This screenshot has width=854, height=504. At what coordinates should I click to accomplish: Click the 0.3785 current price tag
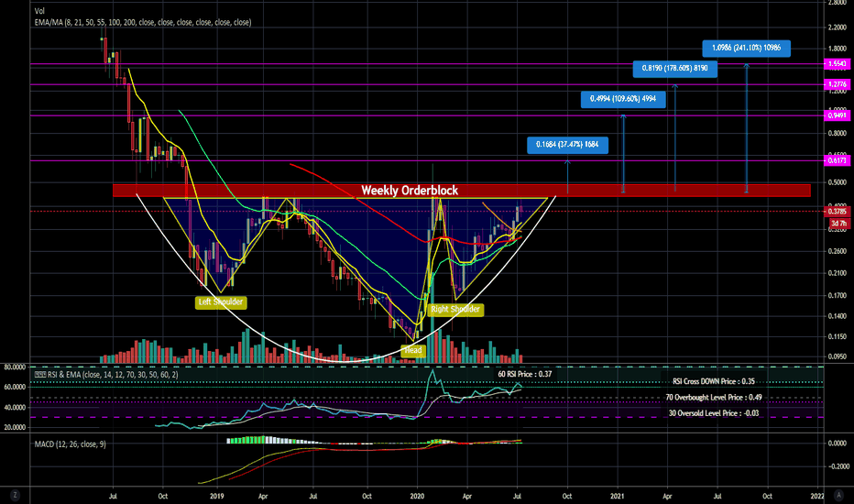tap(838, 212)
